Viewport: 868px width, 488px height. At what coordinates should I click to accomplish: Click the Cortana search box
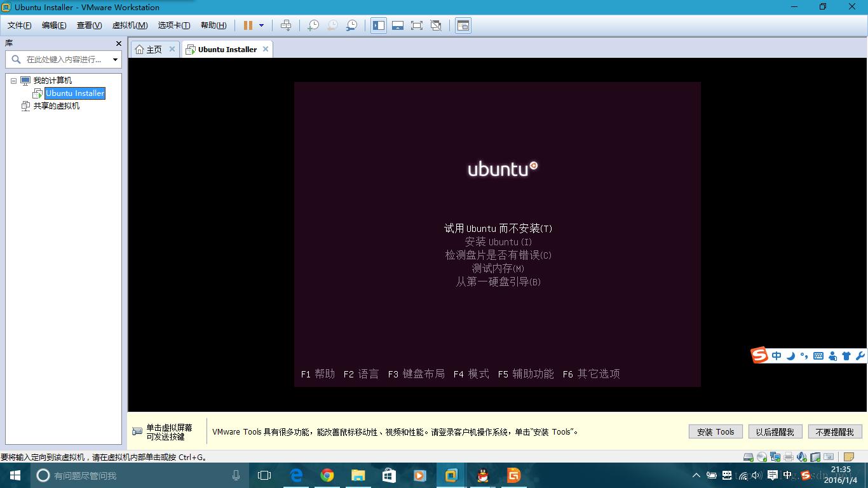140,475
